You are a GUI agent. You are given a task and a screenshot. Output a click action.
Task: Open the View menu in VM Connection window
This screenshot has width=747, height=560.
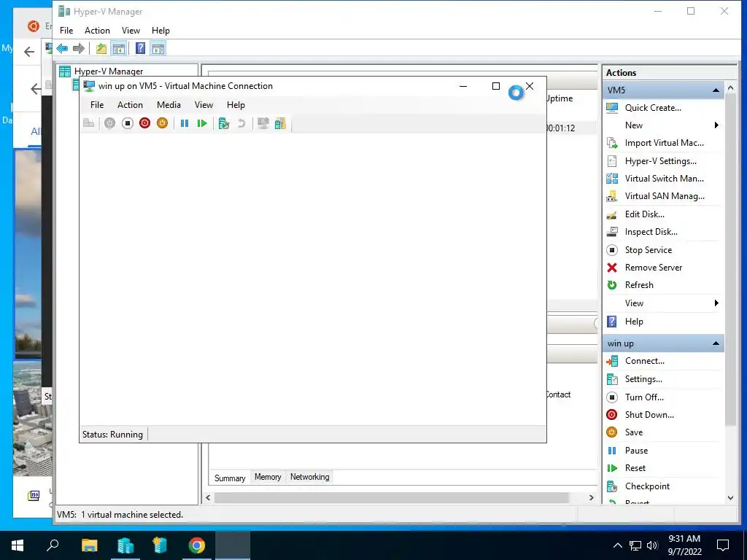[x=204, y=105]
